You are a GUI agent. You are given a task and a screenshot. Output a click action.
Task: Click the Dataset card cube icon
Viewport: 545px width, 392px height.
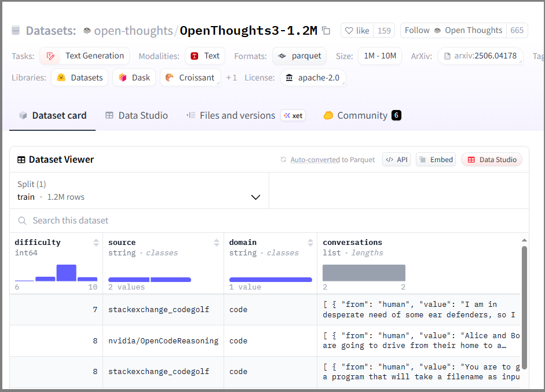pos(23,115)
